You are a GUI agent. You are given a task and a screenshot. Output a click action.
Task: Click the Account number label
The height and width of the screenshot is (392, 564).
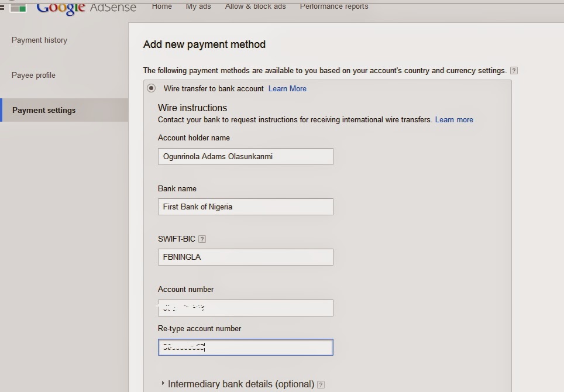click(x=185, y=289)
